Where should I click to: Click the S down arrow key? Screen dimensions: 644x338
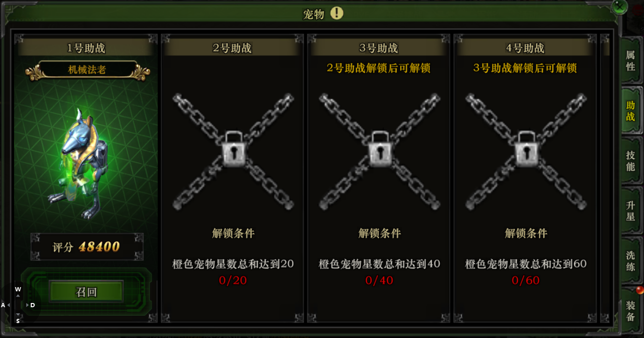tap(18, 318)
